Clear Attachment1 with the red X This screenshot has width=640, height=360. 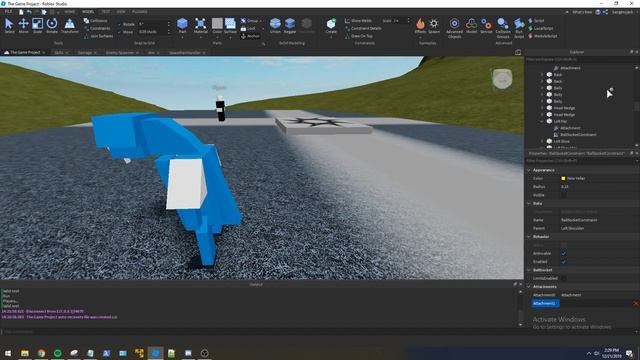point(636,303)
